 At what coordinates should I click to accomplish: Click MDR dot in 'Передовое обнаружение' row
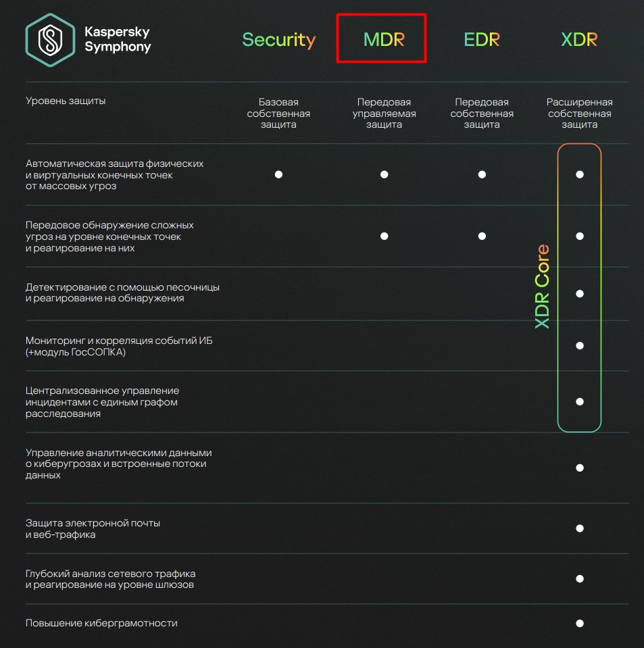pos(384,236)
